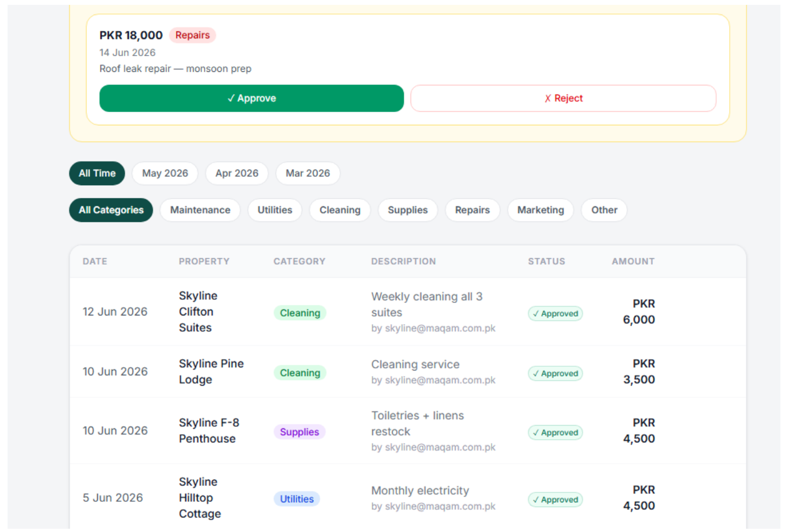
Task: Filter by Maintenance category
Action: tap(200, 210)
